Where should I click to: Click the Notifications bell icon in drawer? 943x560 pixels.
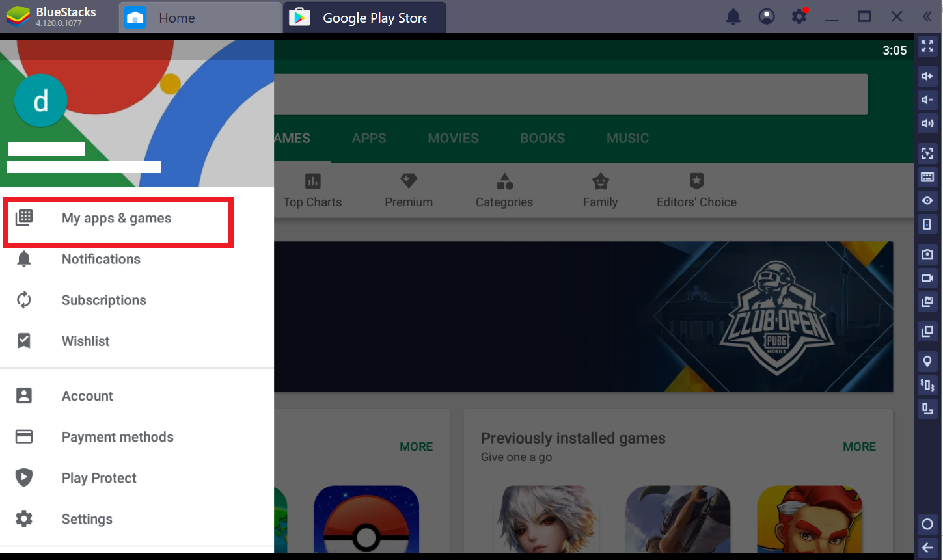coord(24,259)
